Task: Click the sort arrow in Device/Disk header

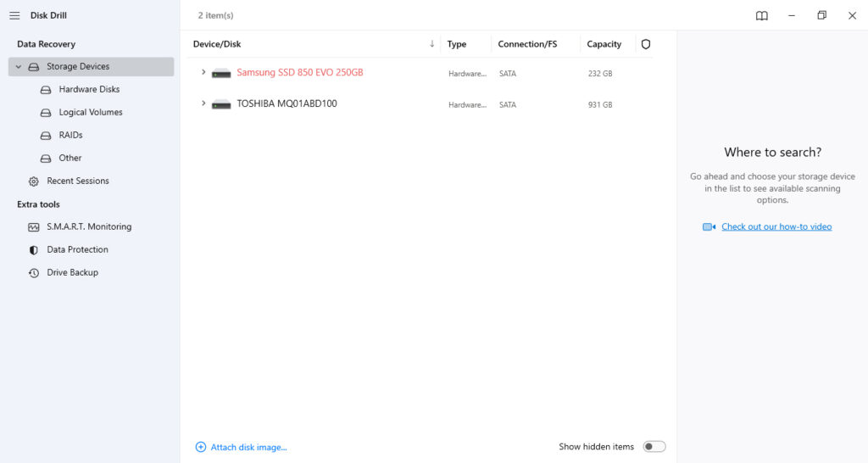Action: [x=431, y=44]
